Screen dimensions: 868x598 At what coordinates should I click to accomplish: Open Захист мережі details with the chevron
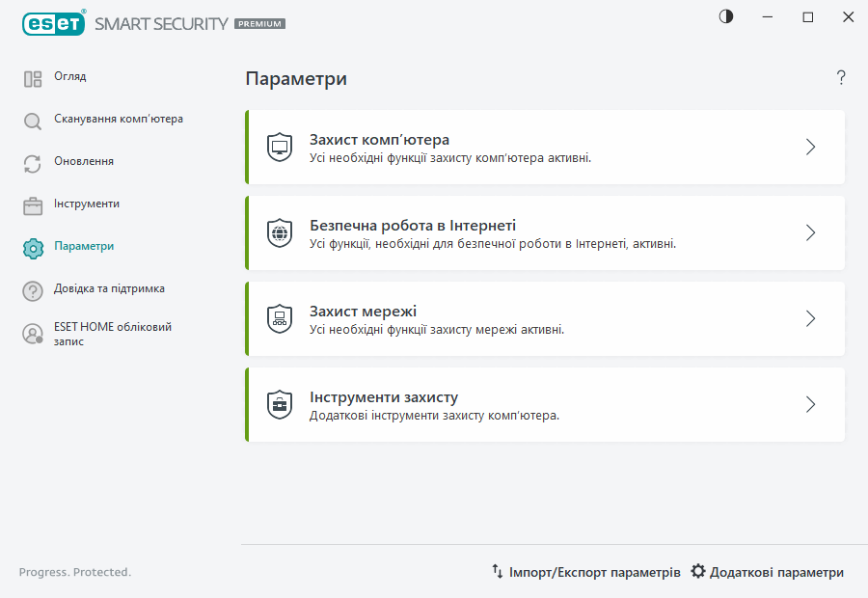[810, 318]
